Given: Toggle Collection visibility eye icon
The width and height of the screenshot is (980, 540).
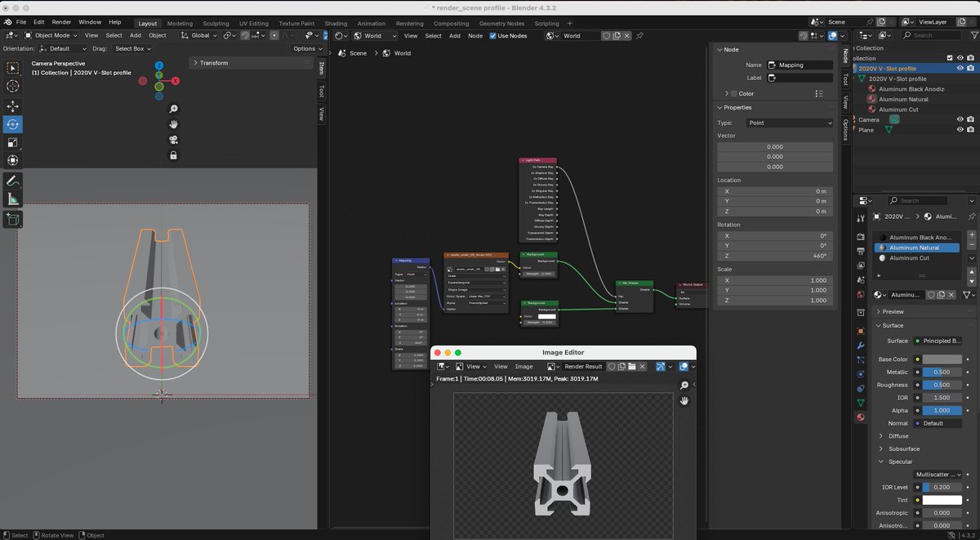Looking at the screenshot, I should pos(960,58).
